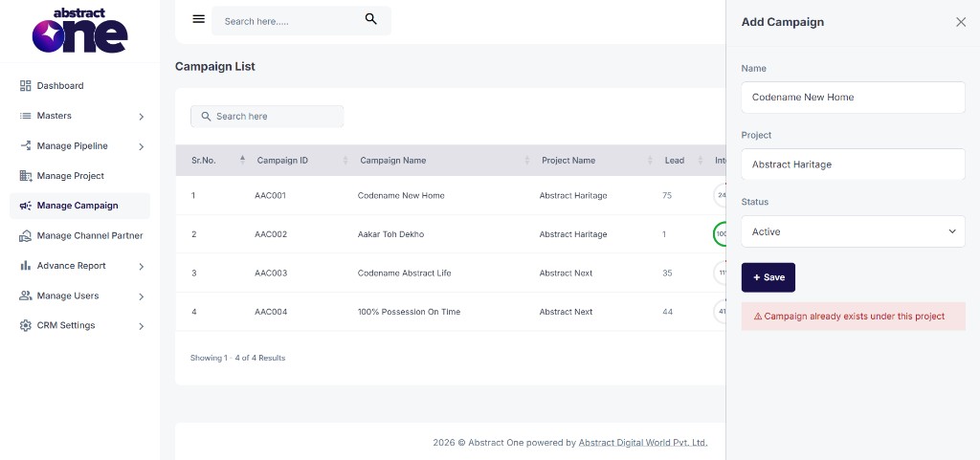Click the progress circle for AAC003 row

click(720, 273)
